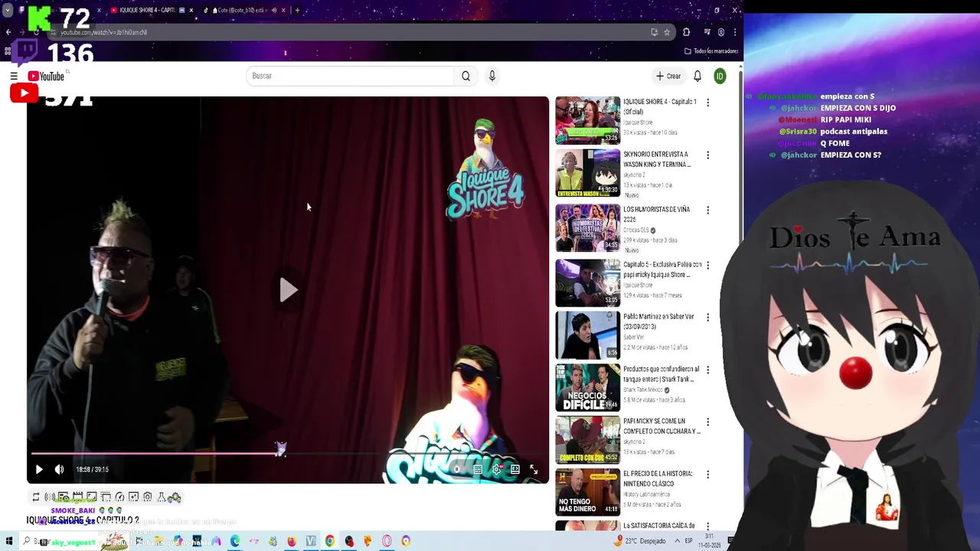Switch to theater mode view
The image size is (980, 551).
(515, 469)
